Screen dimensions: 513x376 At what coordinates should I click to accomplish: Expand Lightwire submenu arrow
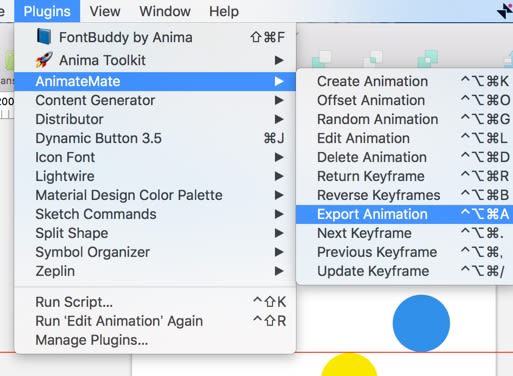point(279,176)
